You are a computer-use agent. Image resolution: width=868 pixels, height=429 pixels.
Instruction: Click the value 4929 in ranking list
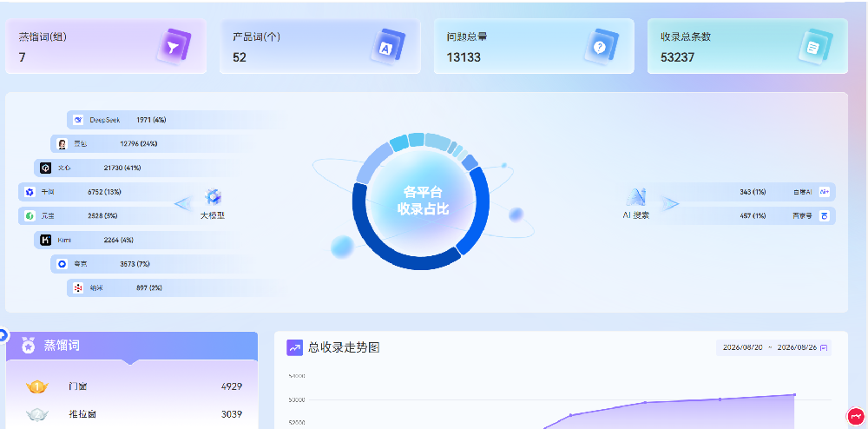tap(232, 386)
